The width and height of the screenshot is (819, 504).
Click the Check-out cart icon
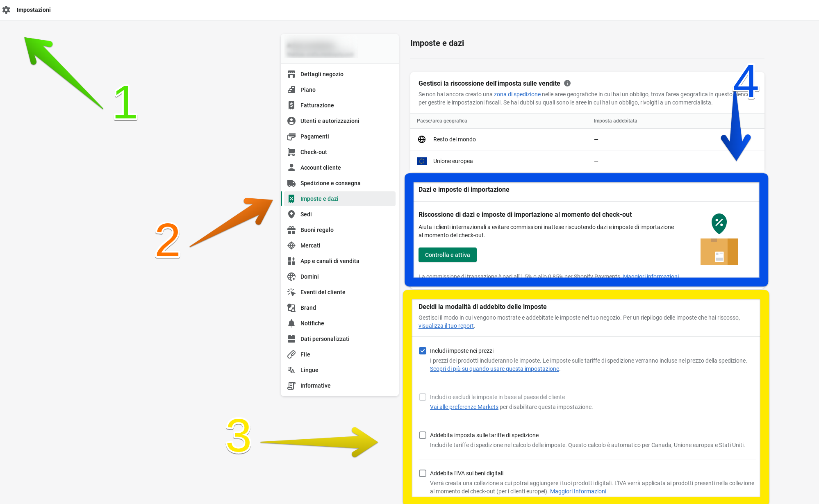pyautogui.click(x=291, y=152)
